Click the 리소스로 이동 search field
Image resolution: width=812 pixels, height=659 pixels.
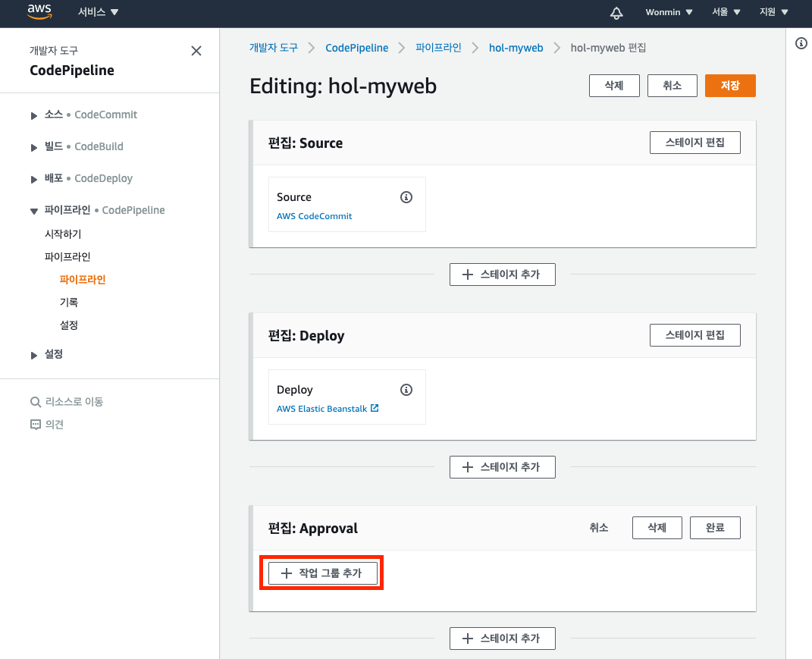coord(74,402)
